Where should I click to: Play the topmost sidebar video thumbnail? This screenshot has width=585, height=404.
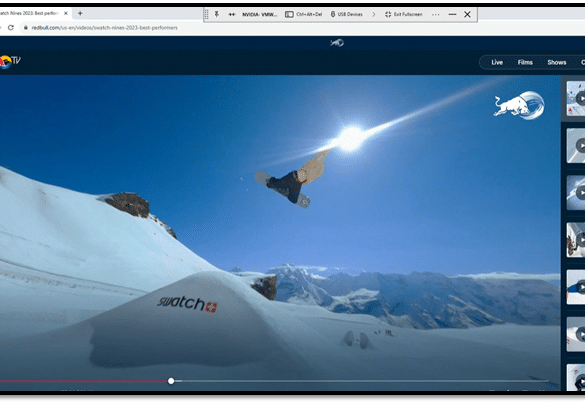(x=576, y=98)
